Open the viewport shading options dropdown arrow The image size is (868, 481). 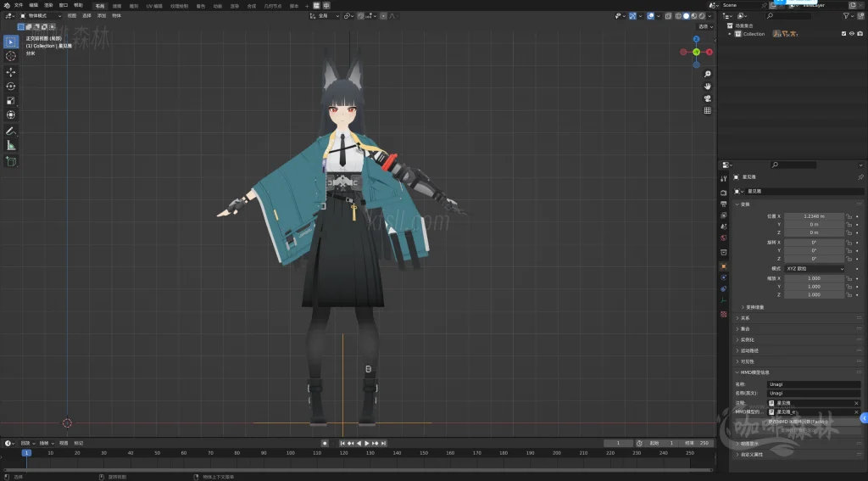coord(709,16)
